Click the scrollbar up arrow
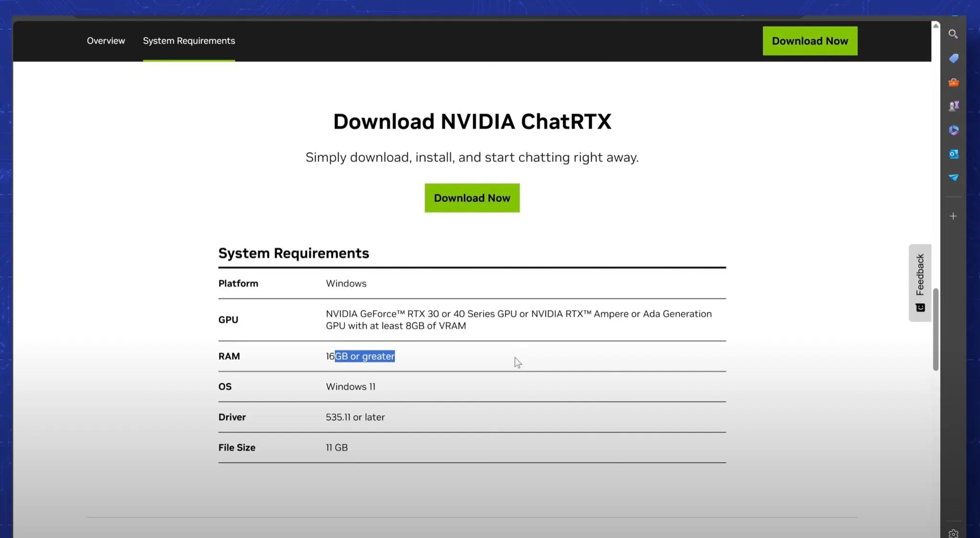980x538 pixels. [x=935, y=25]
